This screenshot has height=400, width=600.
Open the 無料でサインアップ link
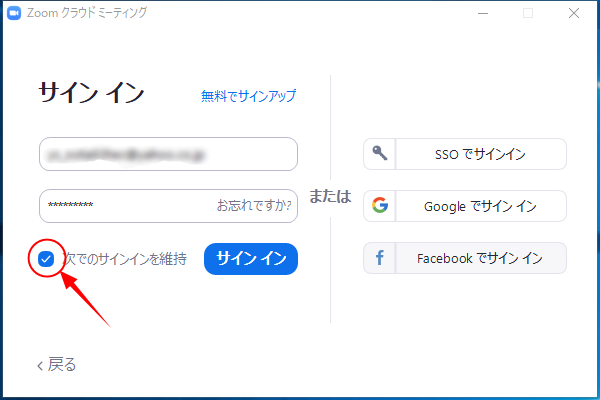pos(248,96)
